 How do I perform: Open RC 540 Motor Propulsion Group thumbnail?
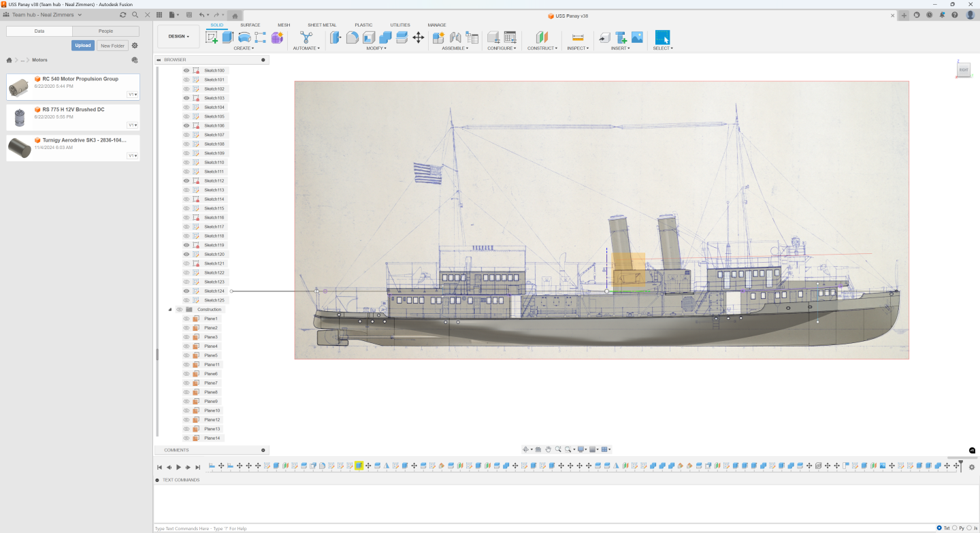(19, 86)
